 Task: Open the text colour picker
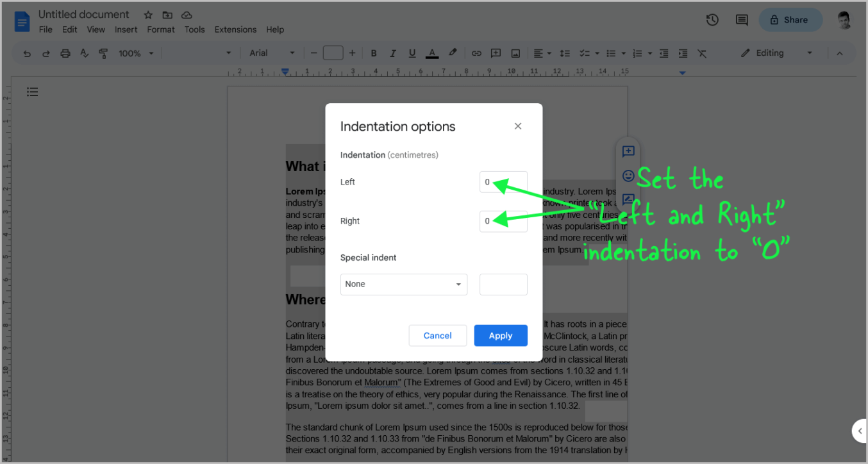point(432,53)
